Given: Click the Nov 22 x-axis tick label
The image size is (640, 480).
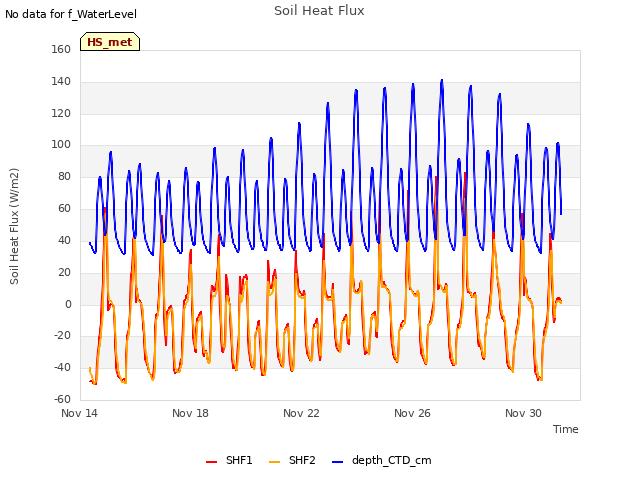Looking at the screenshot, I should 301,413.
